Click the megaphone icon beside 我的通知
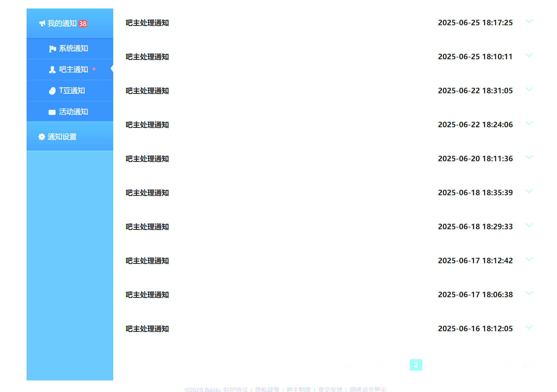 click(x=42, y=23)
